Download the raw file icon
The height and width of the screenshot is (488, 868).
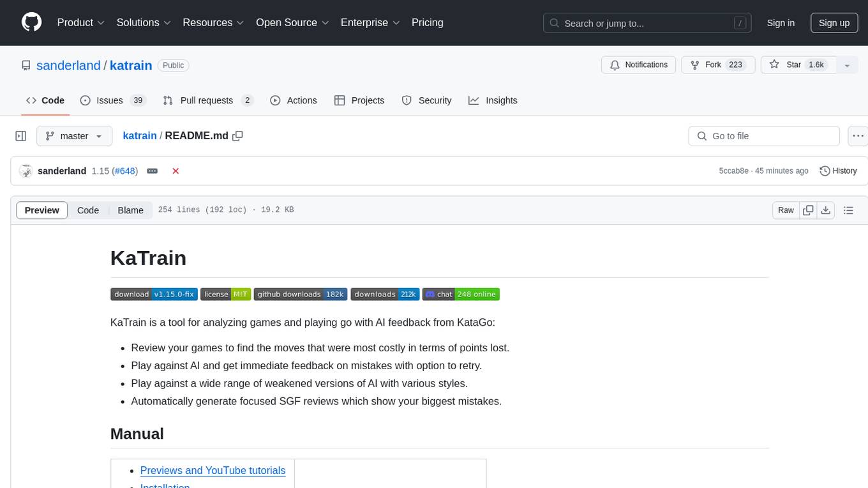(x=825, y=210)
